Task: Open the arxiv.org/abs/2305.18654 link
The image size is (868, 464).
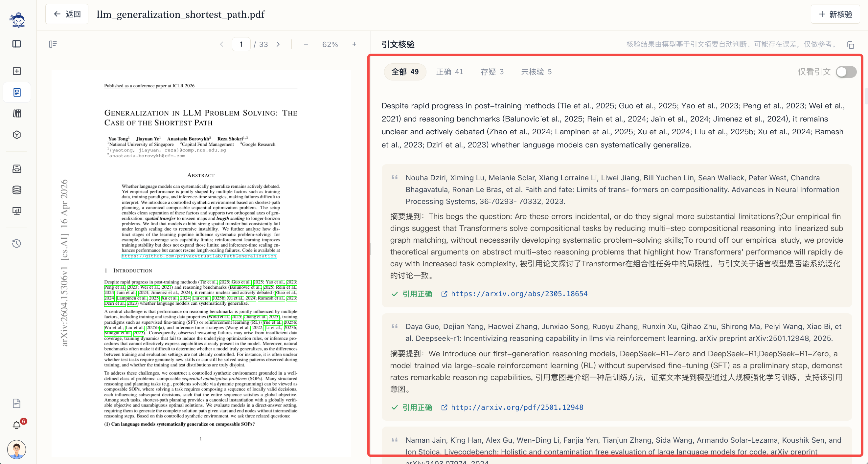Action: (519, 294)
